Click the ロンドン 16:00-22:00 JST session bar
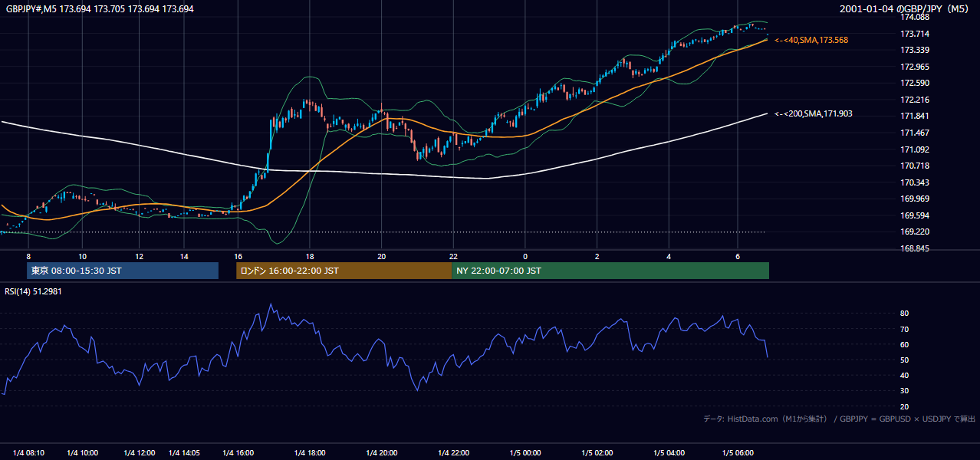The width and height of the screenshot is (980, 460). (344, 271)
